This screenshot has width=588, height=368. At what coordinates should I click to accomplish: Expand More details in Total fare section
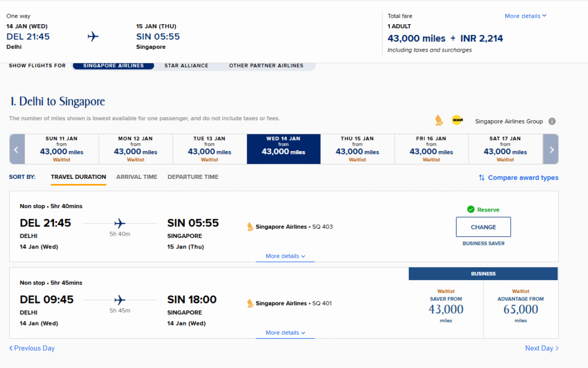pos(525,16)
